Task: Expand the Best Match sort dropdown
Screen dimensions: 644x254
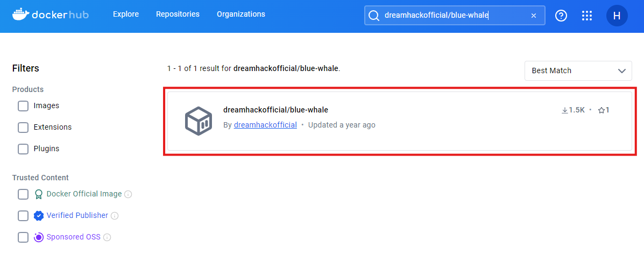Action: 578,70
